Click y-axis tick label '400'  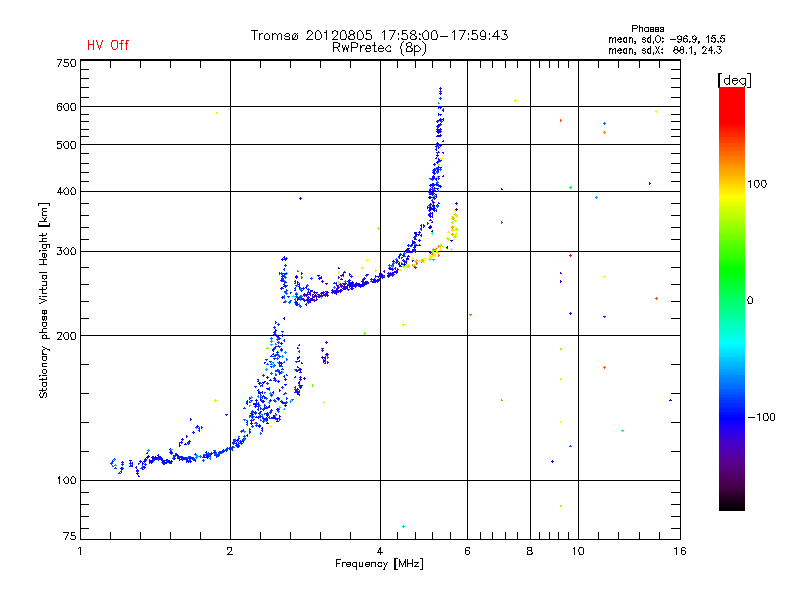67,191
